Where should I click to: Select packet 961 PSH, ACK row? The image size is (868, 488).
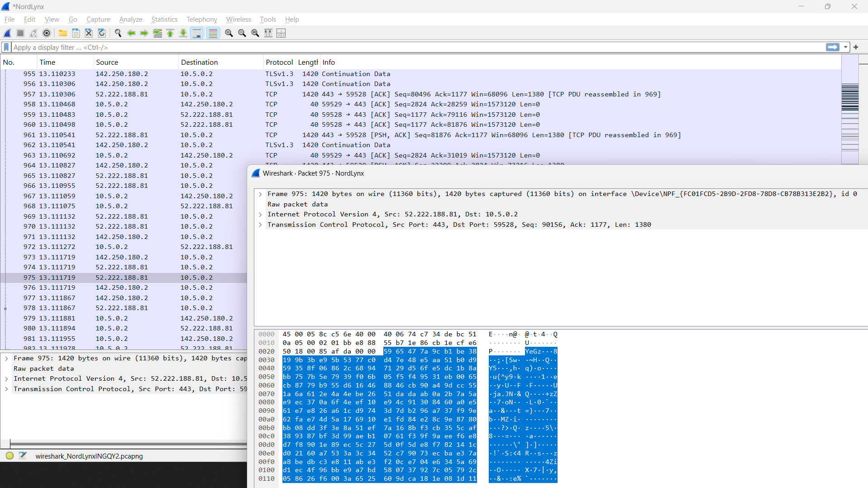[421, 135]
